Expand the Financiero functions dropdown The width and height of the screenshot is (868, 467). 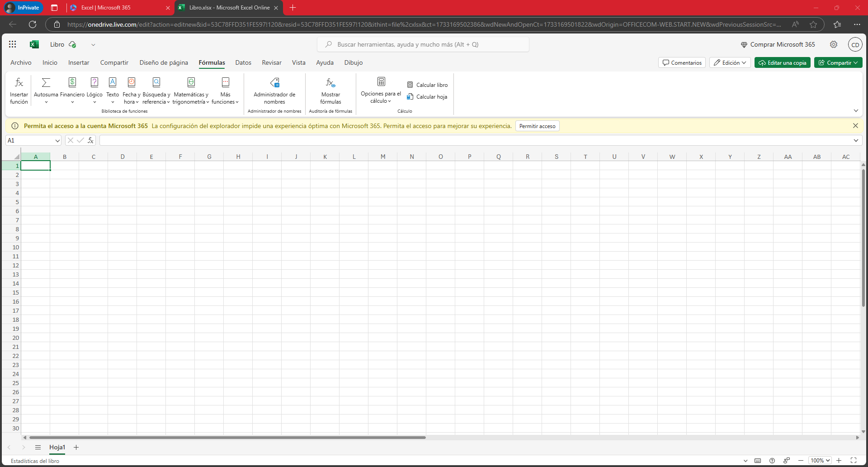72,90
